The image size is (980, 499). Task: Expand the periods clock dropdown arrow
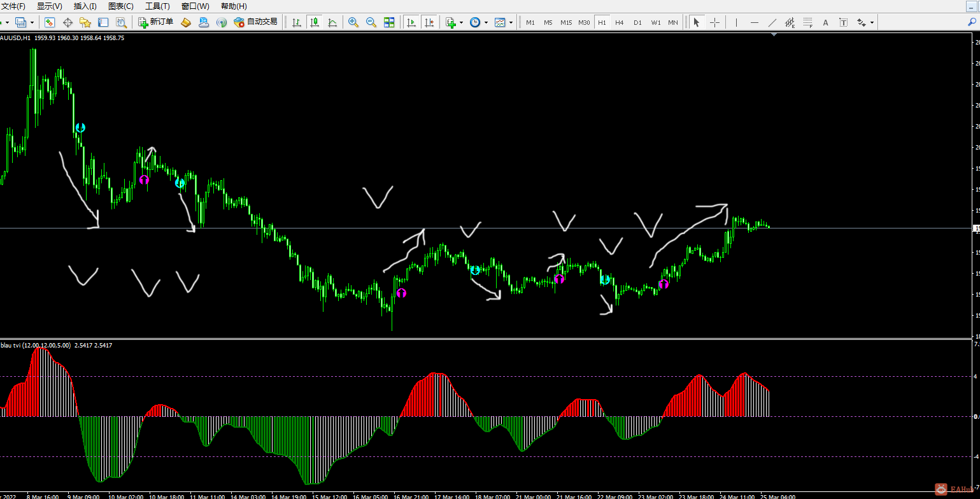[486, 22]
